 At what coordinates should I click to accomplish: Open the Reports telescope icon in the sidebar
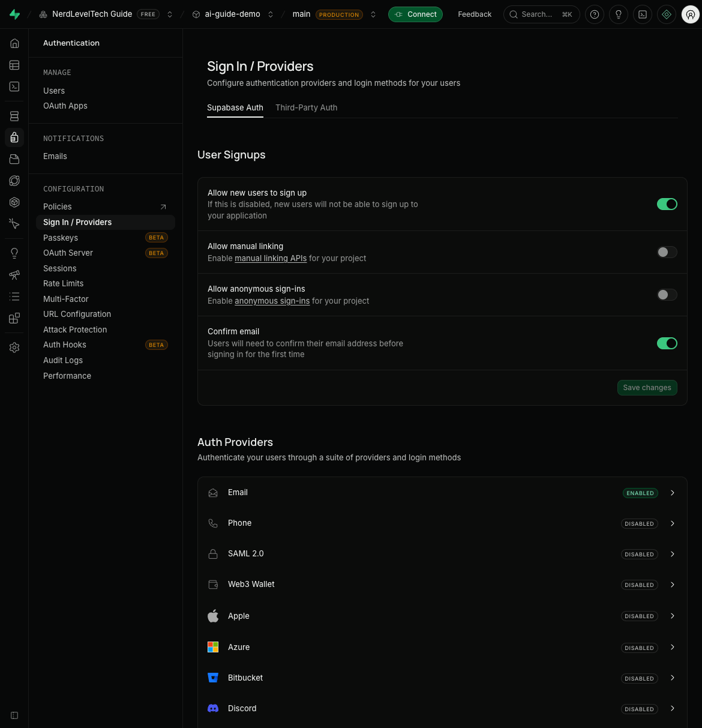tap(14, 275)
